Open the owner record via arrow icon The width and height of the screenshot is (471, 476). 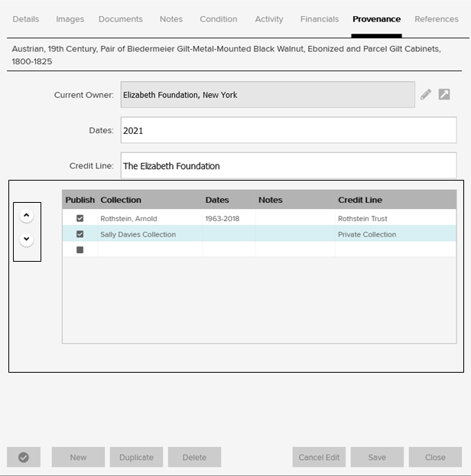click(444, 95)
